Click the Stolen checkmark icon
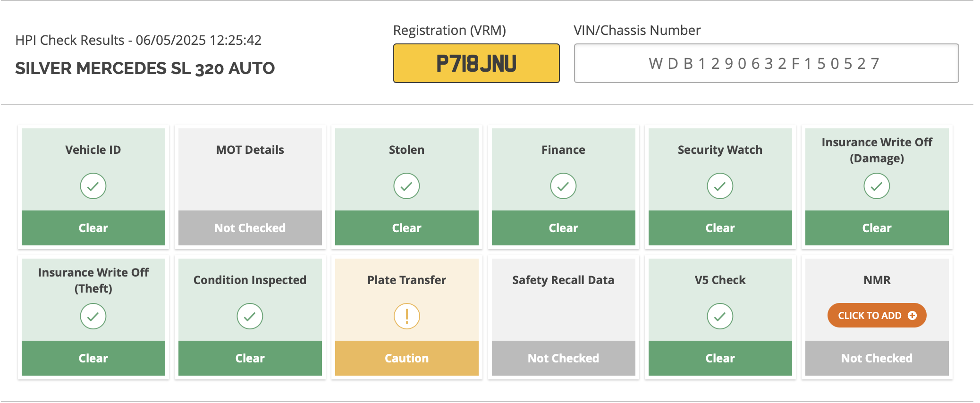 pos(406,186)
